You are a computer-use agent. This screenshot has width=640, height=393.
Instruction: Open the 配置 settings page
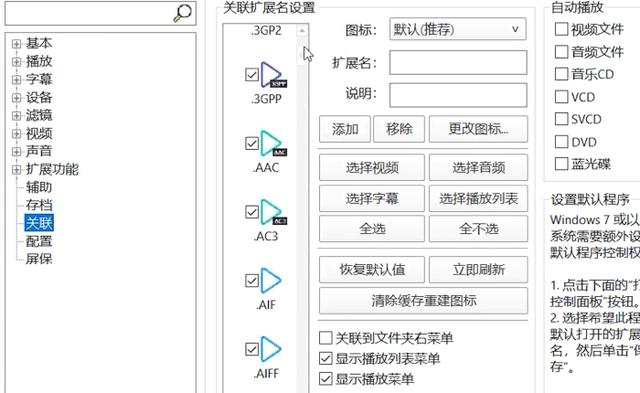(x=39, y=241)
